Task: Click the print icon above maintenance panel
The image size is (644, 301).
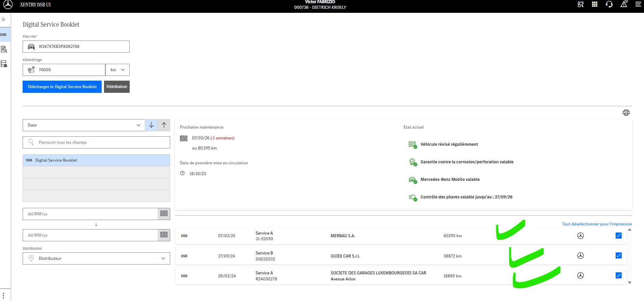Action: [626, 113]
